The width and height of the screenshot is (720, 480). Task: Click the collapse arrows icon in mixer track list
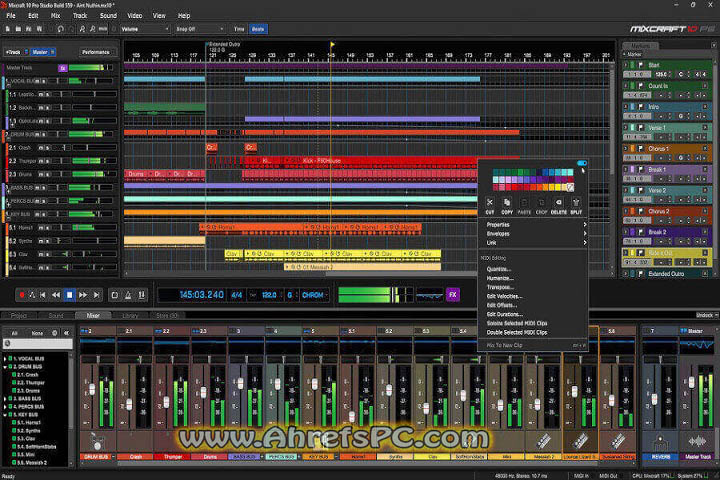[66, 333]
